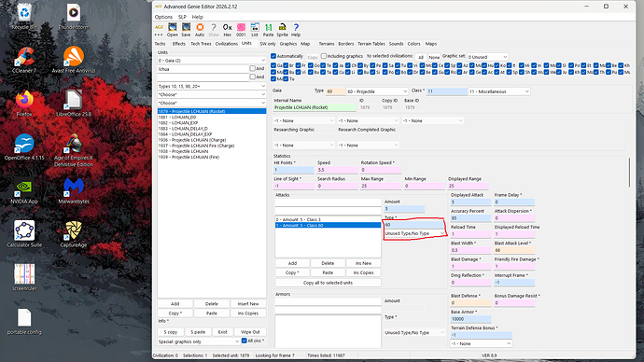Switch to the Civilizations tab
This screenshot has height=362, width=644.
tap(226, 44)
